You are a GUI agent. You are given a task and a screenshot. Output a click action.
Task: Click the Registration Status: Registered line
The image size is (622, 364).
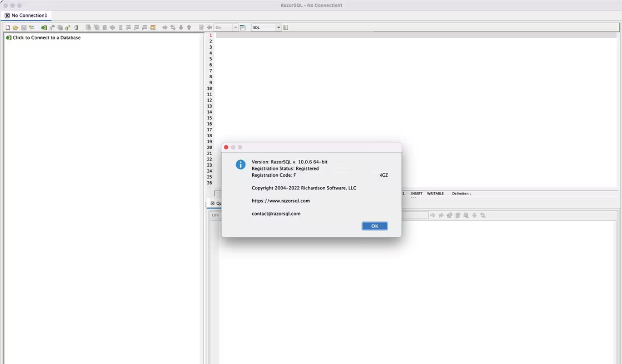click(285, 169)
